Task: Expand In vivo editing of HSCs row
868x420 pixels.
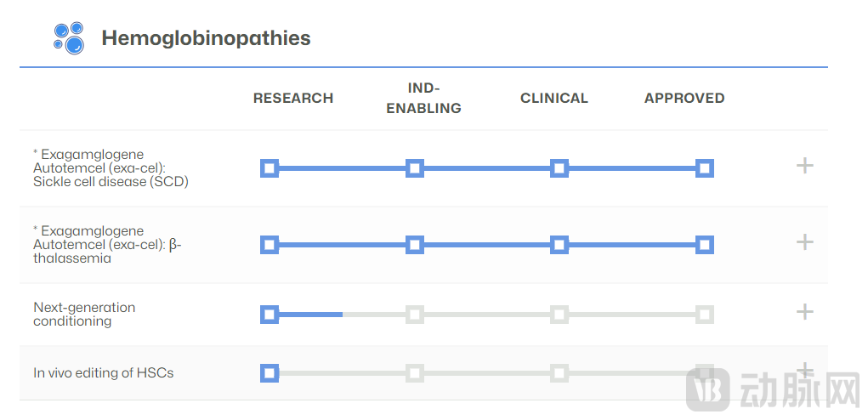Action: 804,371
